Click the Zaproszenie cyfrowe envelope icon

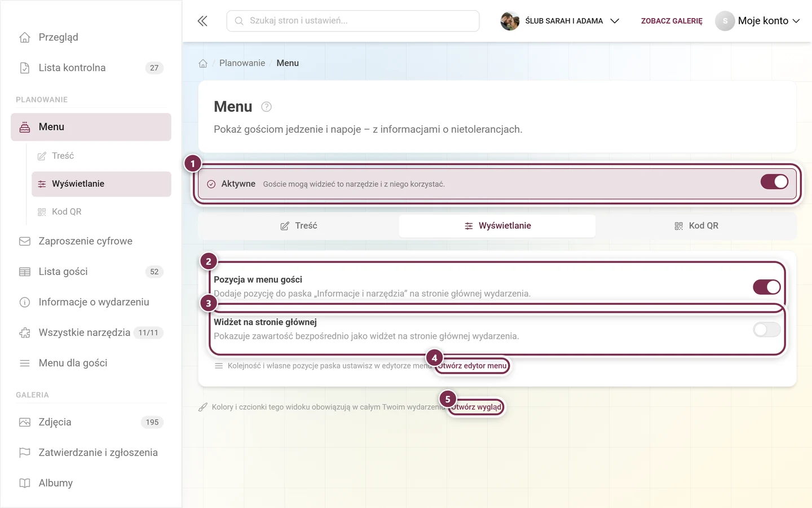click(25, 241)
